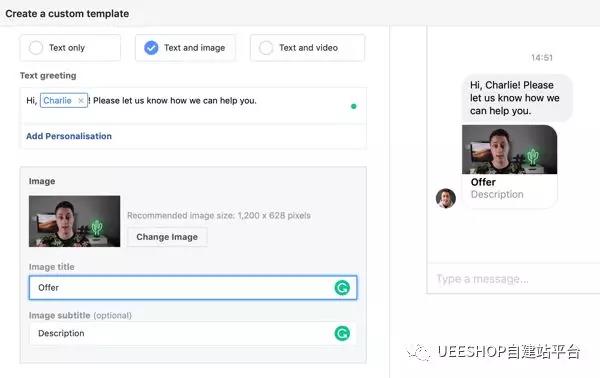The image size is (600, 378).
Task: Focus the Image subtitle input field
Action: [193, 333]
